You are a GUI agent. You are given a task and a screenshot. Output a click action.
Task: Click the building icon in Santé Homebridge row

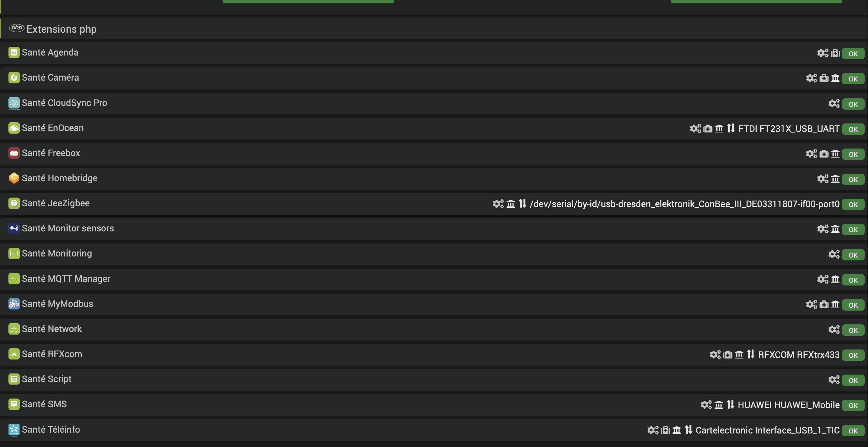(x=835, y=179)
